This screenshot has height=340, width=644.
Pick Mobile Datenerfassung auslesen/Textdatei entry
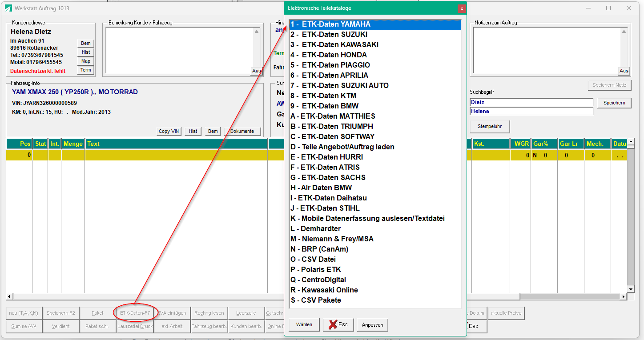[375, 219]
